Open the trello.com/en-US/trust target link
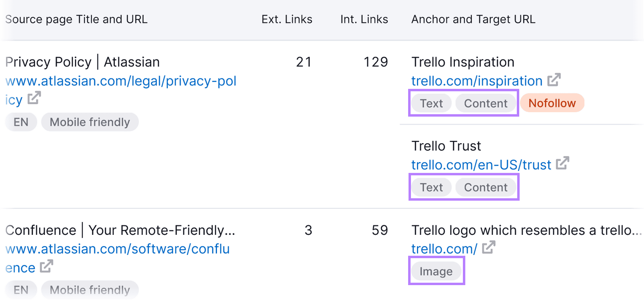The image size is (644, 302). [x=481, y=165]
